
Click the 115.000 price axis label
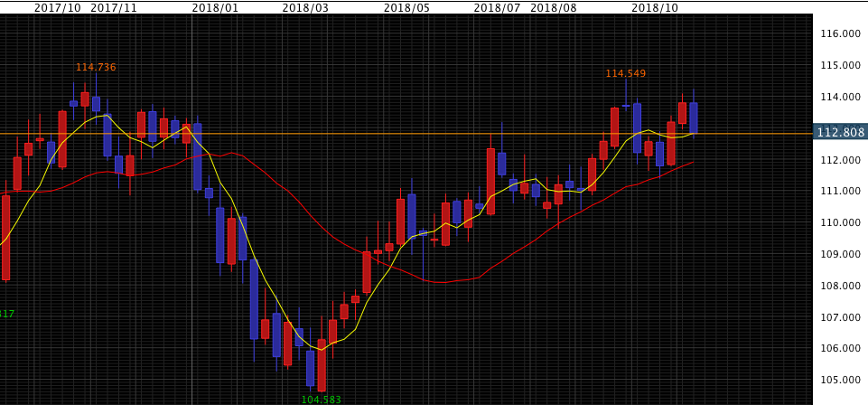(x=840, y=65)
